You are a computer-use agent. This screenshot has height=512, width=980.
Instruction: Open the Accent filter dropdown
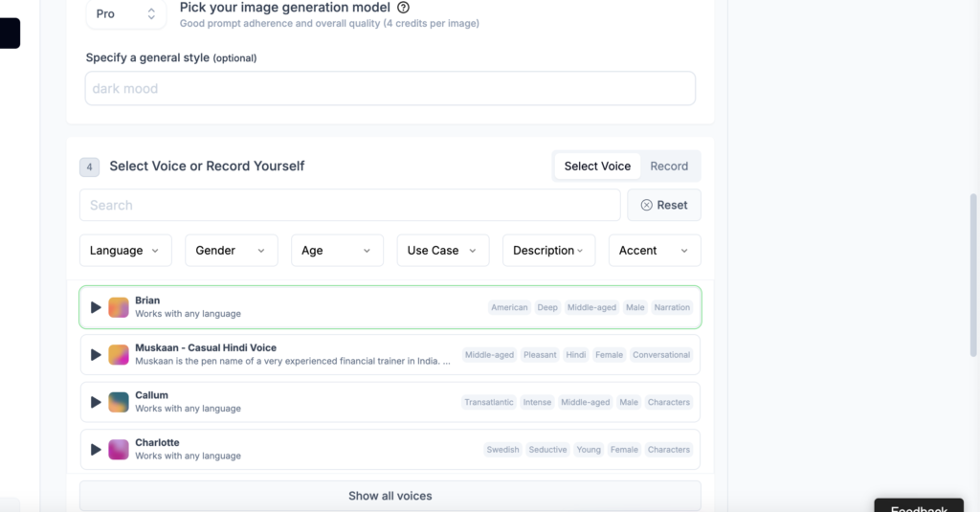pos(654,251)
